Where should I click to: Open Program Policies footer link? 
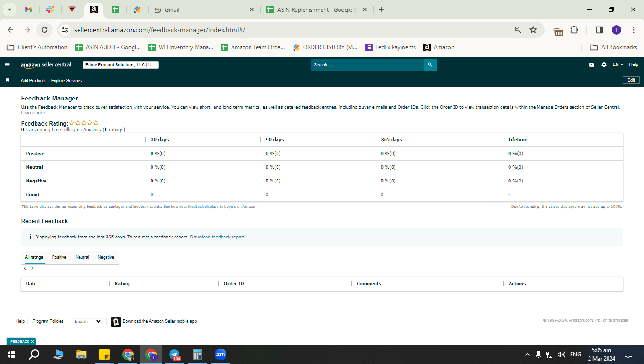point(48,321)
